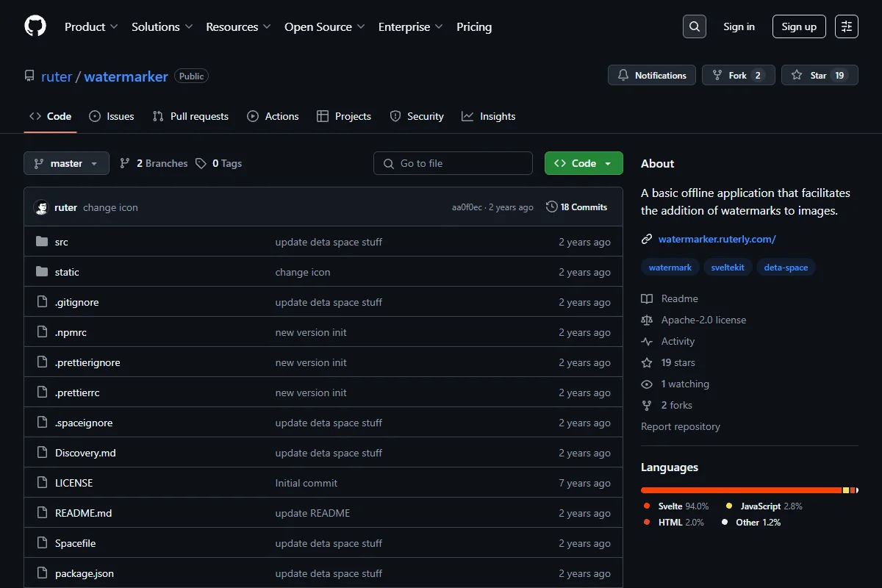Image resolution: width=882 pixels, height=588 pixels.
Task: Click the Notifications bell button
Action: (652, 75)
